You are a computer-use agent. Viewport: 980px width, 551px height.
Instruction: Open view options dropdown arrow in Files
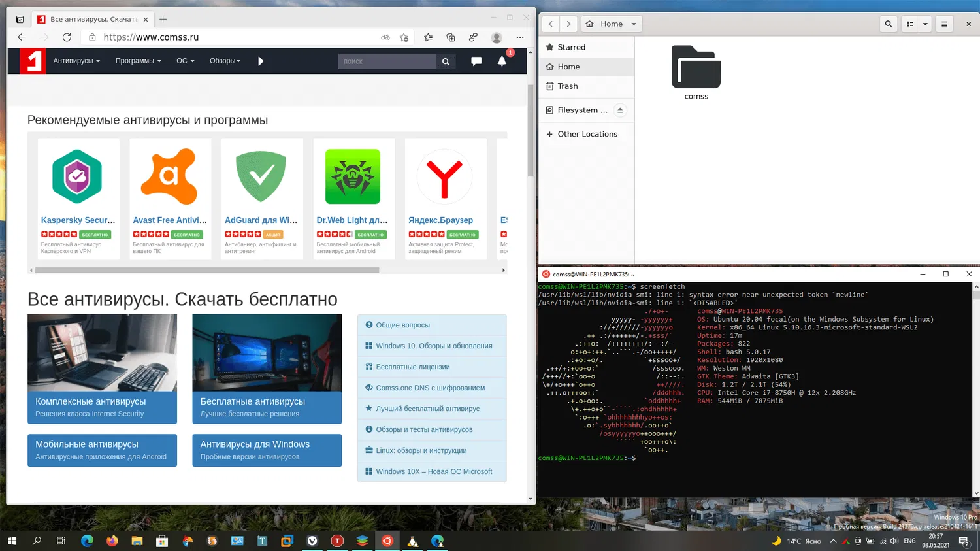click(925, 24)
